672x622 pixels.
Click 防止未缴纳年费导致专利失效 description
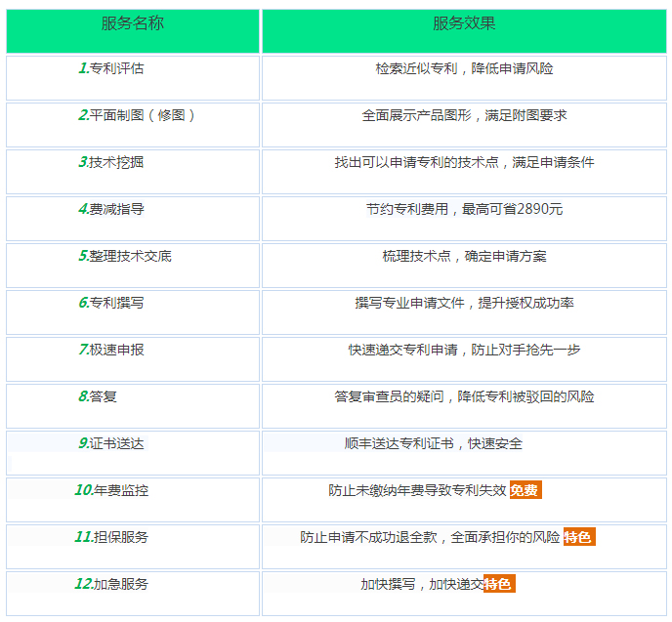tap(417, 490)
